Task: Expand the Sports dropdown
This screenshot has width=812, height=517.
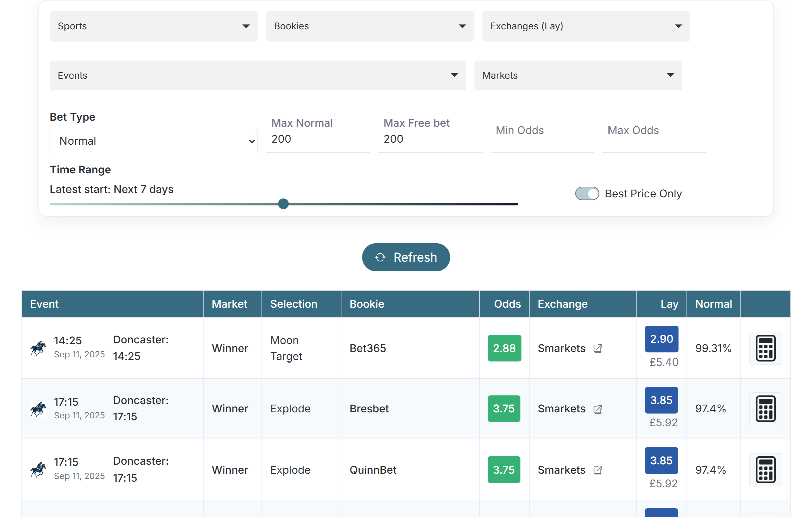Action: click(x=153, y=26)
